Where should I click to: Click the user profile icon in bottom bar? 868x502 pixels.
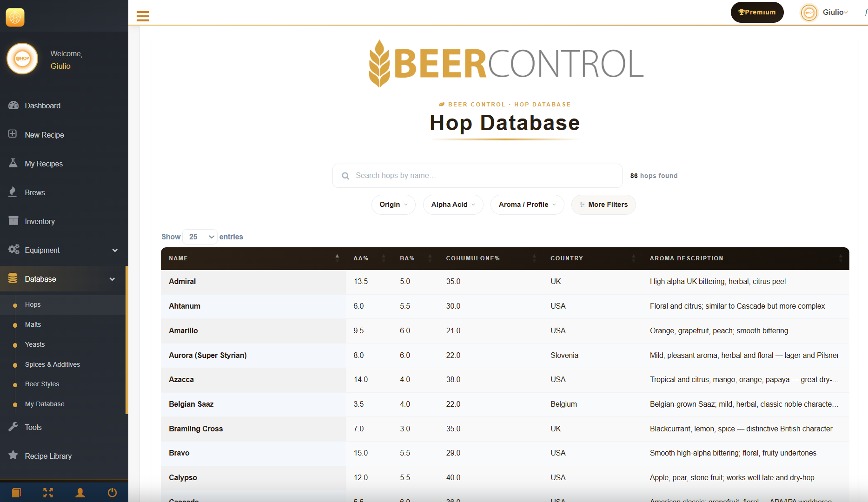pyautogui.click(x=80, y=492)
